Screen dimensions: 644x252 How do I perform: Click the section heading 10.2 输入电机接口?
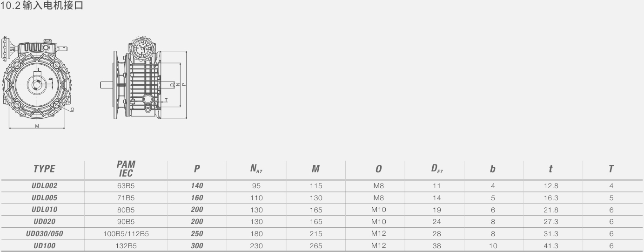pyautogui.click(x=42, y=7)
